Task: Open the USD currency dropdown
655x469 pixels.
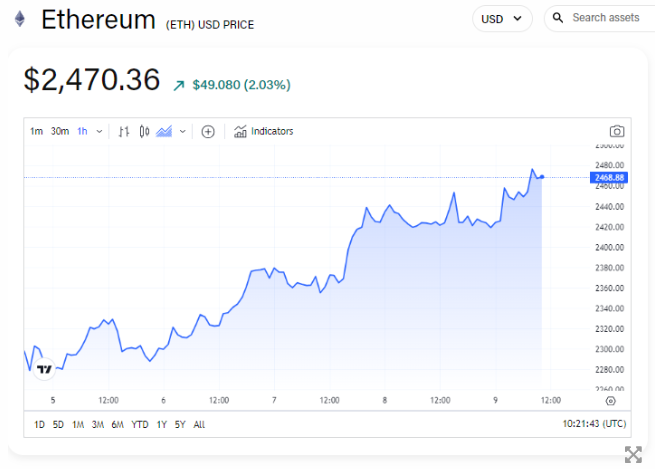Action: [x=502, y=19]
